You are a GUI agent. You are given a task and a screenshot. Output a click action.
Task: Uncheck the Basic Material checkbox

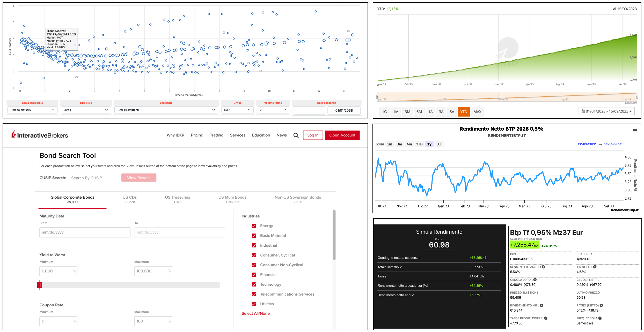pos(254,236)
